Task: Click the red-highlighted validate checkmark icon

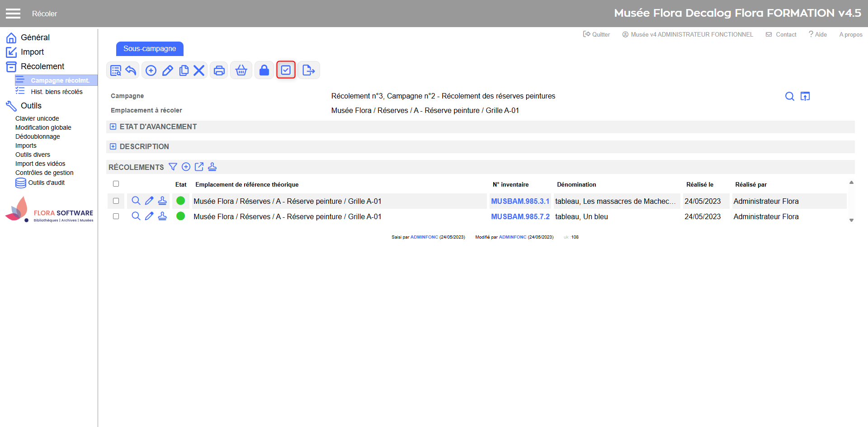Action: (x=286, y=70)
